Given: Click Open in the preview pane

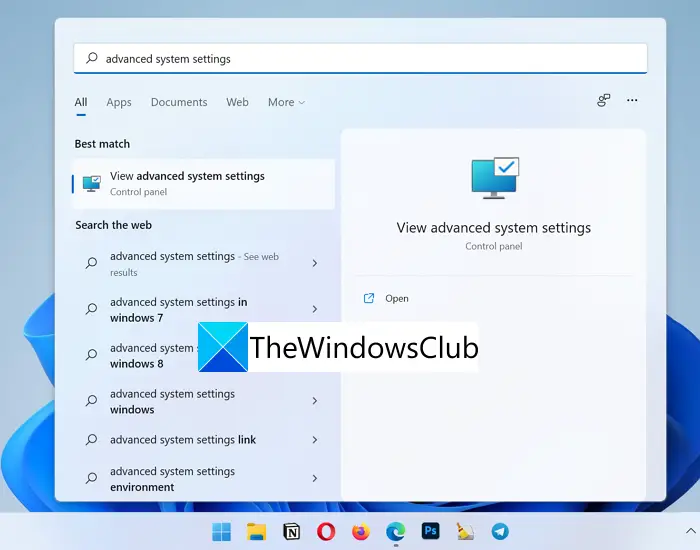Looking at the screenshot, I should [x=397, y=298].
